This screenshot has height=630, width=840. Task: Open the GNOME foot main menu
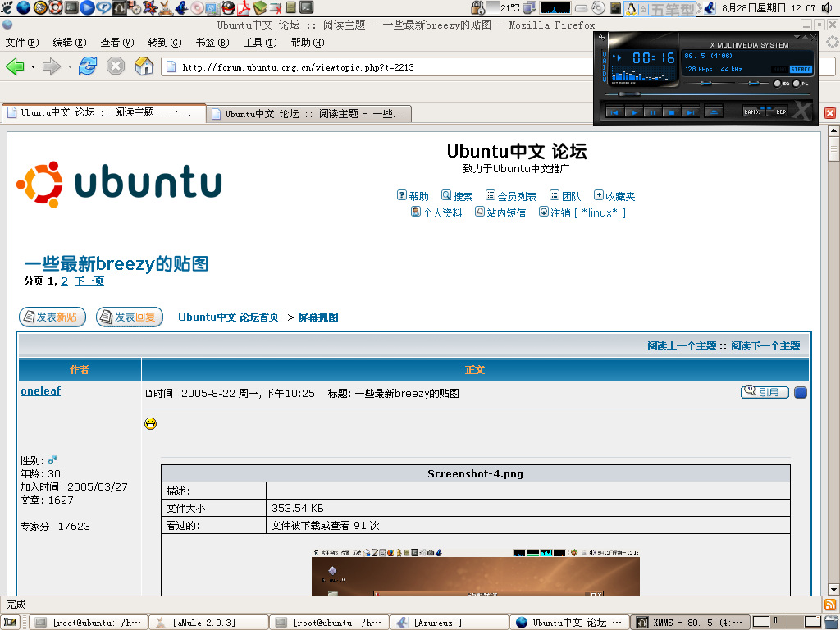[7, 7]
